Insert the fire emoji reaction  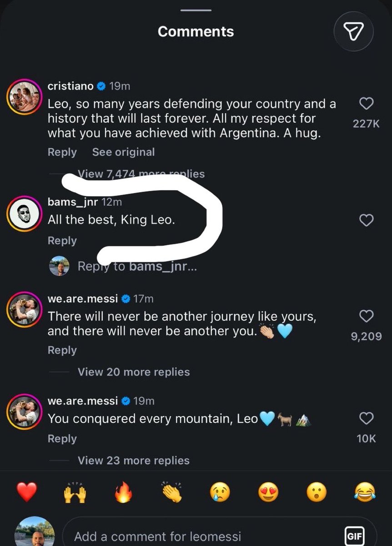(x=123, y=493)
